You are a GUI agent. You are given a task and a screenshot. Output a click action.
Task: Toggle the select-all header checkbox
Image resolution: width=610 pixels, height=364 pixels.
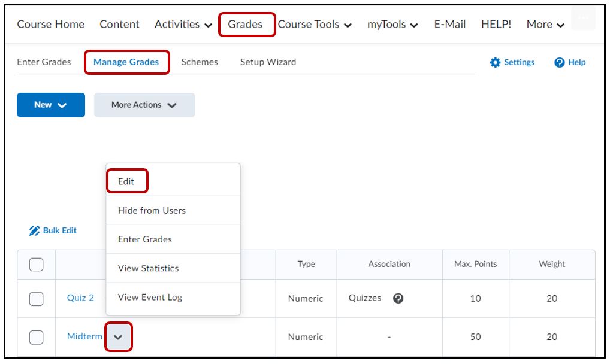click(x=37, y=264)
